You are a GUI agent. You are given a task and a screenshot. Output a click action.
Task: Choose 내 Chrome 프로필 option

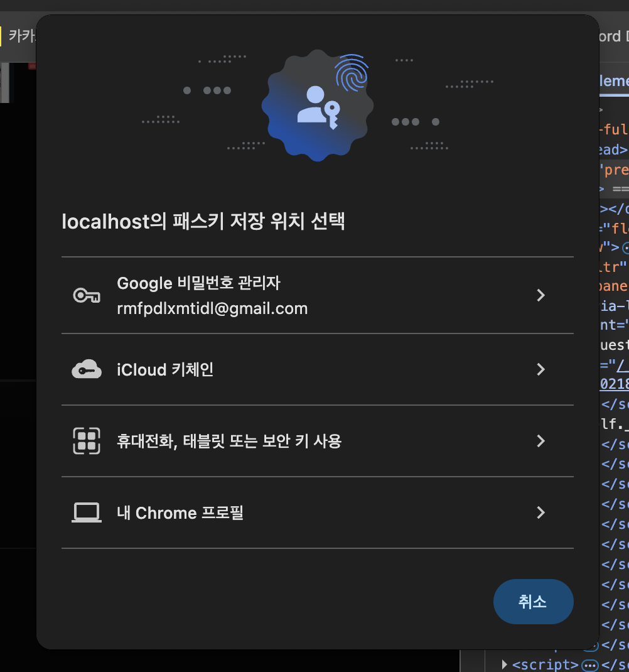[318, 512]
